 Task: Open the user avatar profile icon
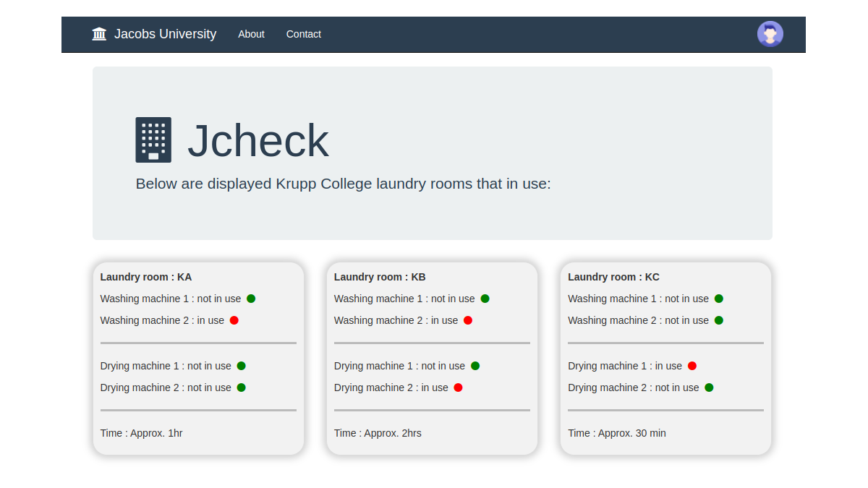[770, 34]
